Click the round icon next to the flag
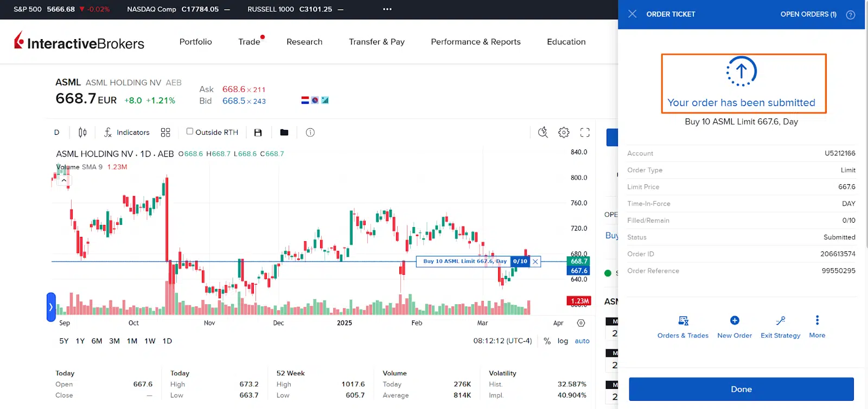The height and width of the screenshot is (409, 868). [315, 100]
